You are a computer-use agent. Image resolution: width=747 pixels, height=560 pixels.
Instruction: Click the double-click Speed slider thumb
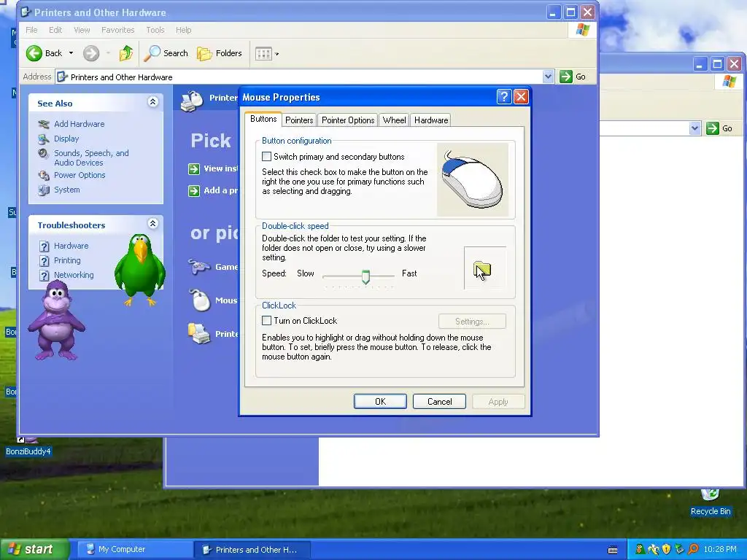[365, 276]
